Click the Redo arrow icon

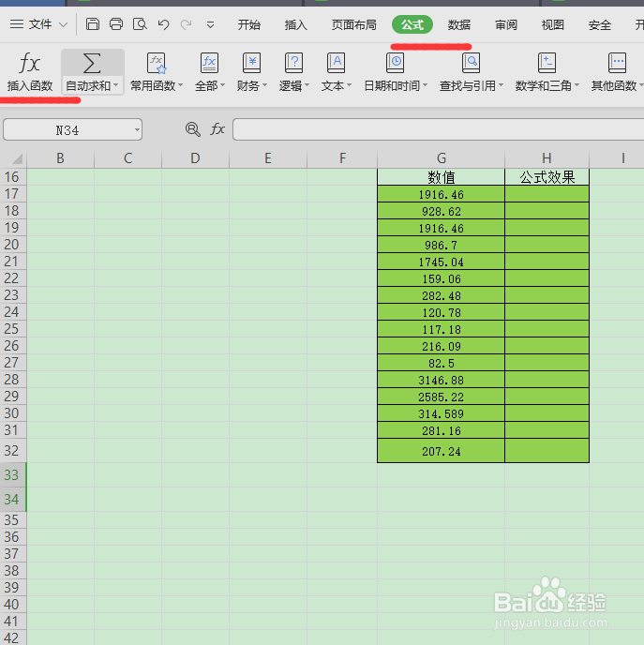point(187,24)
